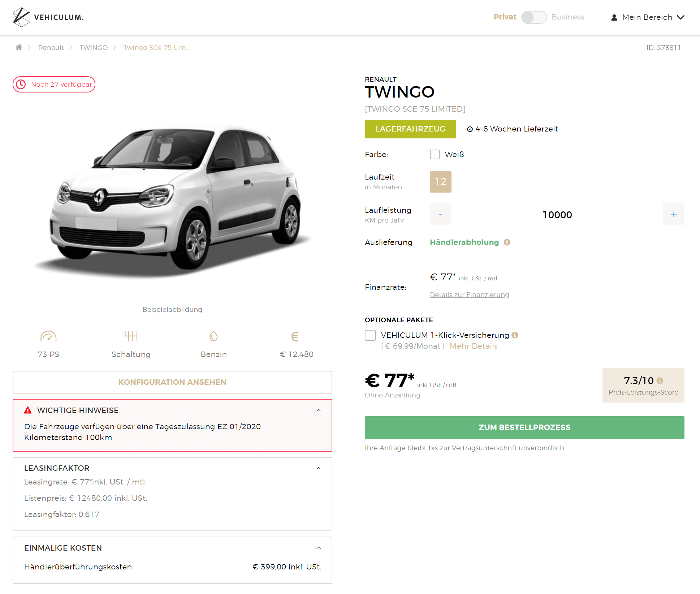Image resolution: width=700 pixels, height=594 pixels.
Task: Click '4-6 Wochen Lieferzeit' text
Action: pyautogui.click(x=517, y=129)
